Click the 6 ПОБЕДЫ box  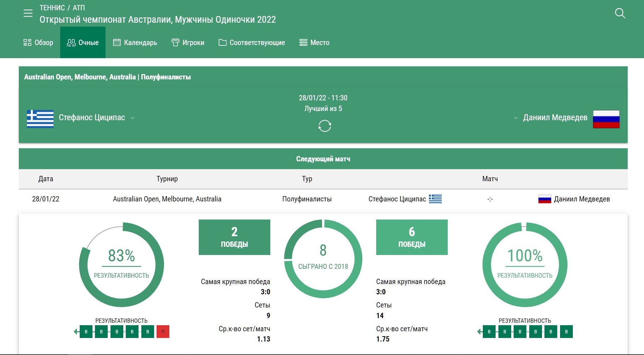tap(412, 237)
